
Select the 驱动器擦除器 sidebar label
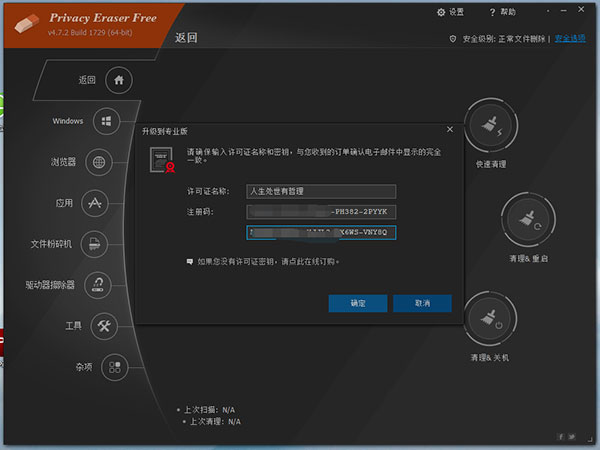(50, 285)
